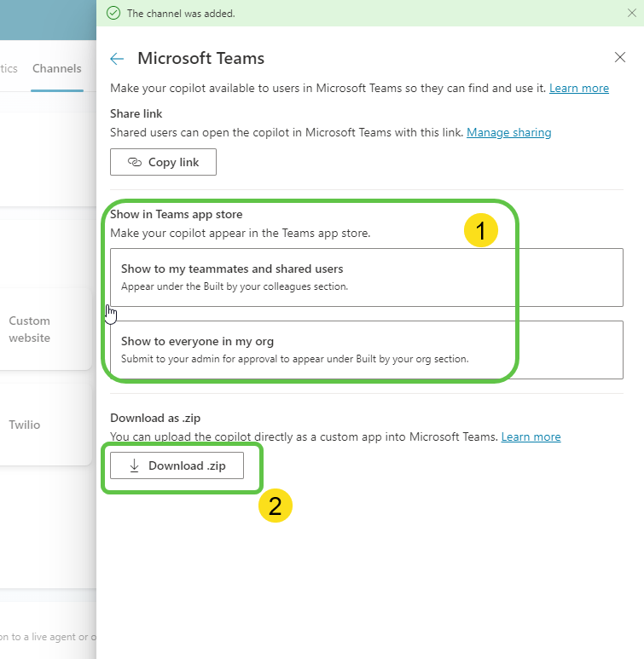The image size is (644, 659).
Task: Click the Download .zip button
Action: (177, 465)
